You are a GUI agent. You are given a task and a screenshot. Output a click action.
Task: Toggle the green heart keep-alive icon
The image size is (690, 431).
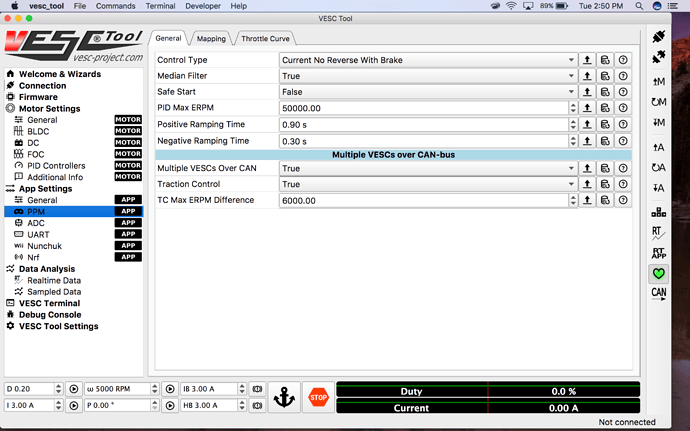[x=658, y=273]
